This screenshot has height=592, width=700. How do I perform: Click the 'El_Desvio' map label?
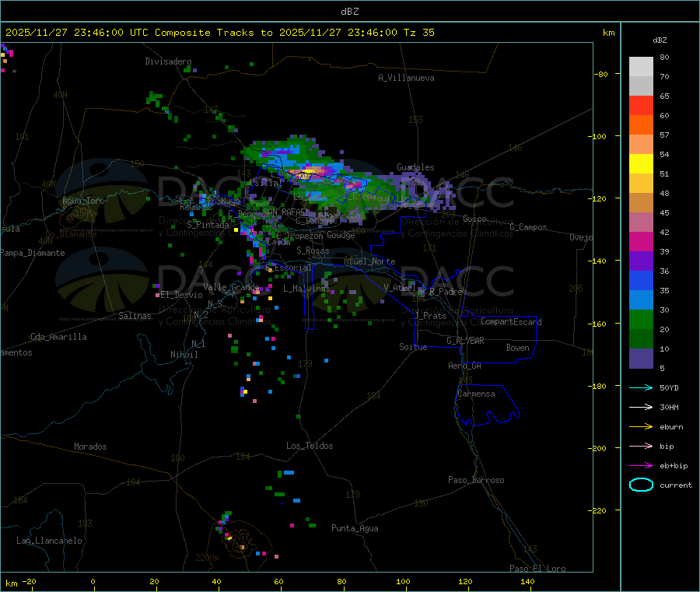pyautogui.click(x=181, y=295)
